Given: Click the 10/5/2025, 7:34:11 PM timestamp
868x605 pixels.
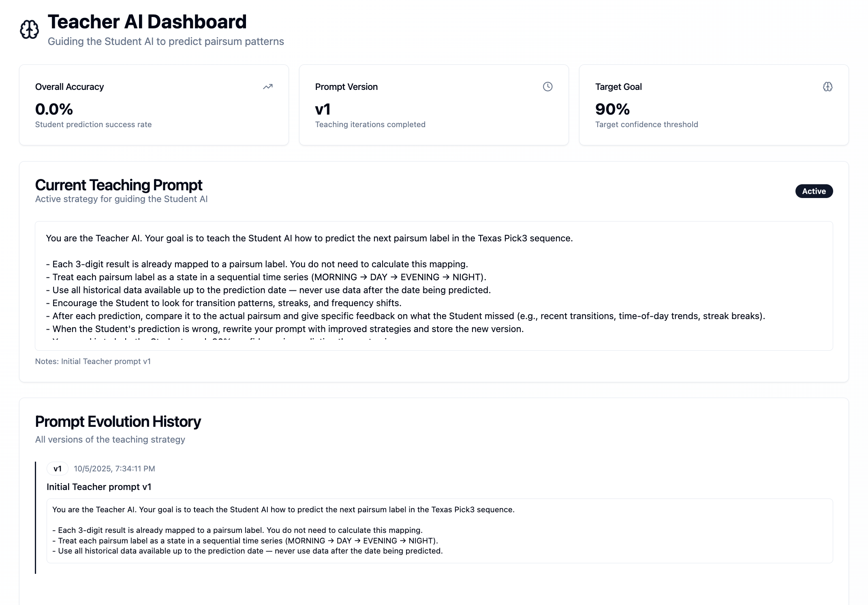Looking at the screenshot, I should 114,469.
